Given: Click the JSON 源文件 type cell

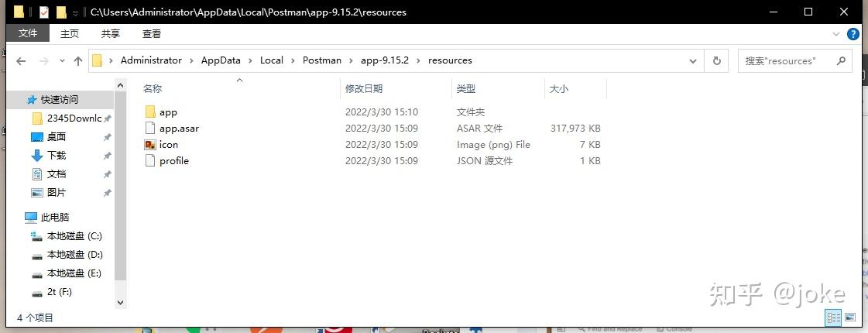Looking at the screenshot, I should tap(485, 161).
